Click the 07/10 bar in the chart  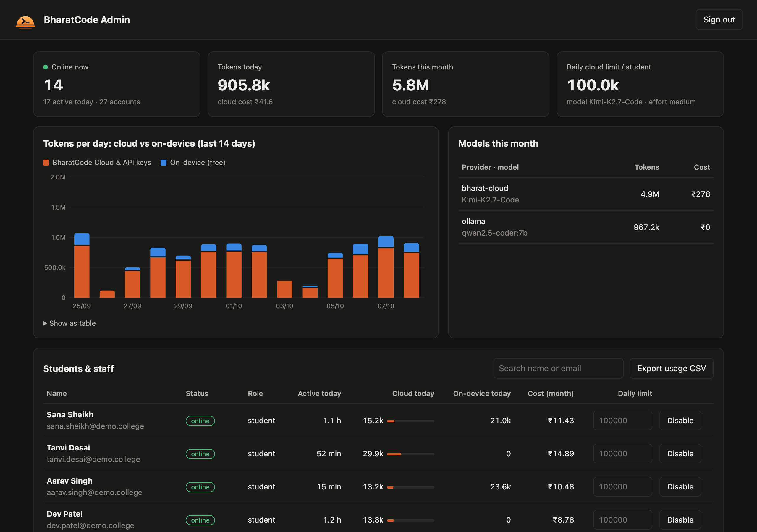pos(386,267)
